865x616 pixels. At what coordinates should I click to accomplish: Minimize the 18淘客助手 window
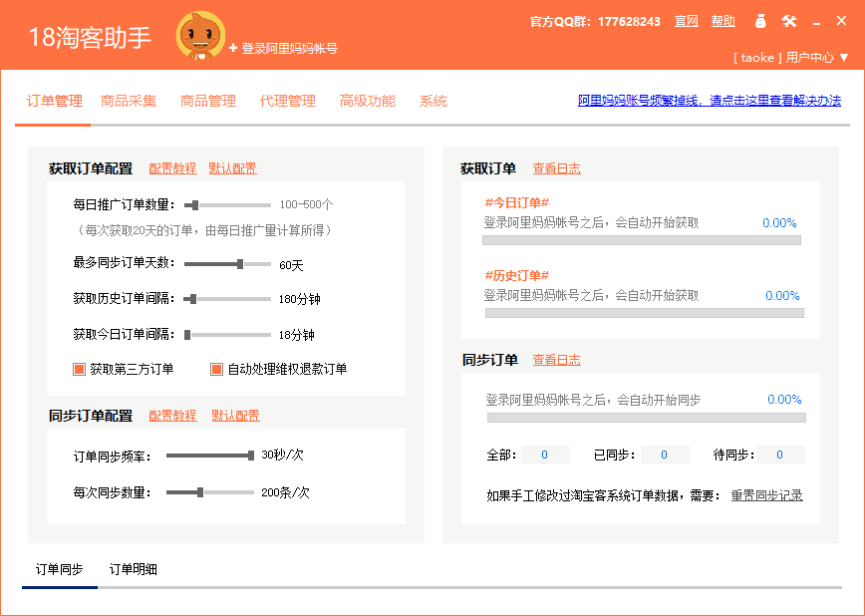coord(816,22)
